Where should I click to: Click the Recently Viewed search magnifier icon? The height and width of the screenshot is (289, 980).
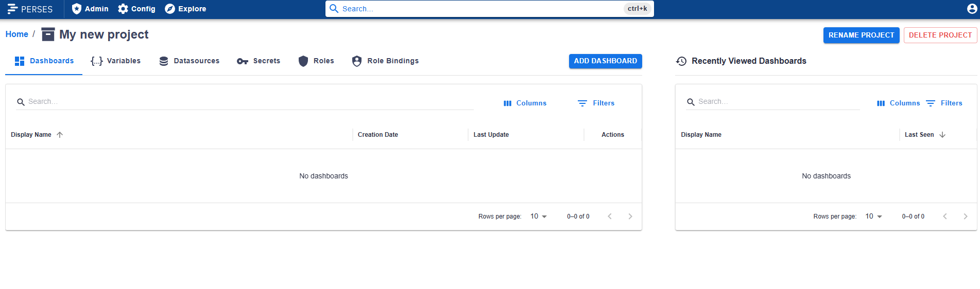coord(691,102)
